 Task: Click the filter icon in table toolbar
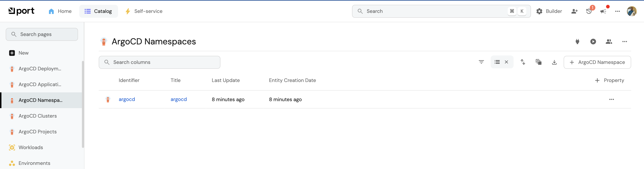tap(481, 62)
